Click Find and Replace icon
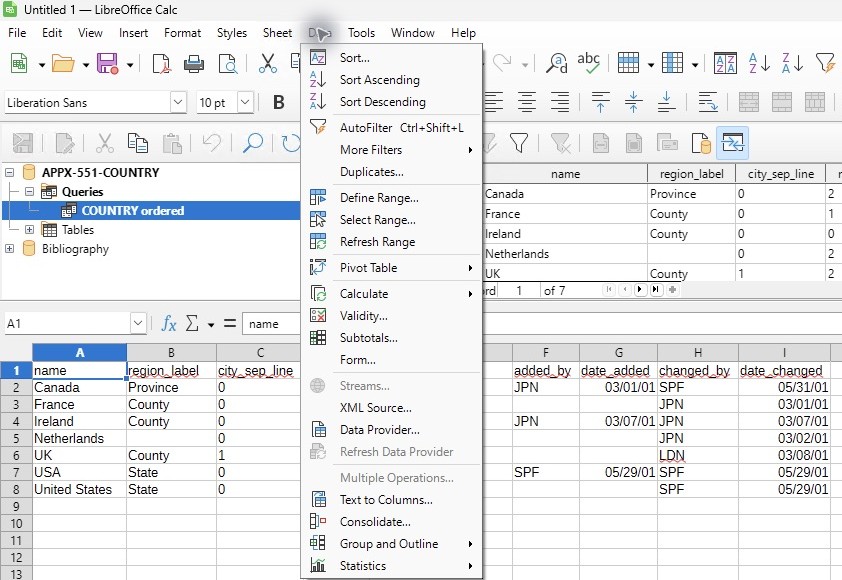Screen dimensions: 842x580 click(556, 63)
